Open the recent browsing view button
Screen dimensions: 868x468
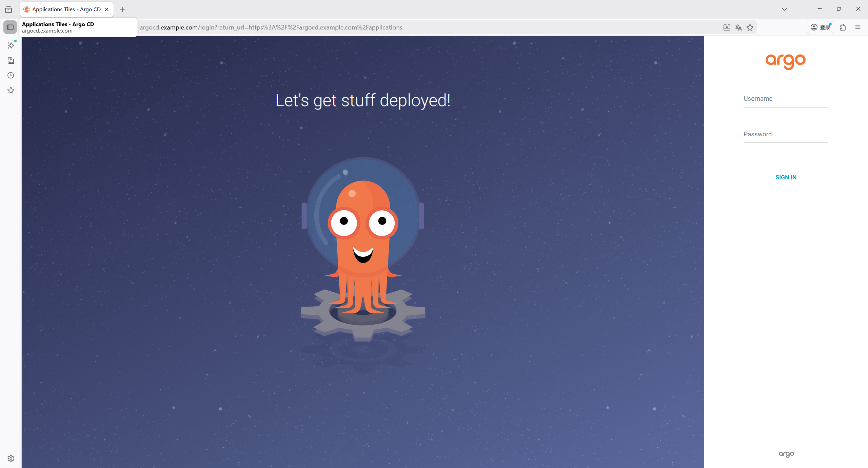[8, 9]
